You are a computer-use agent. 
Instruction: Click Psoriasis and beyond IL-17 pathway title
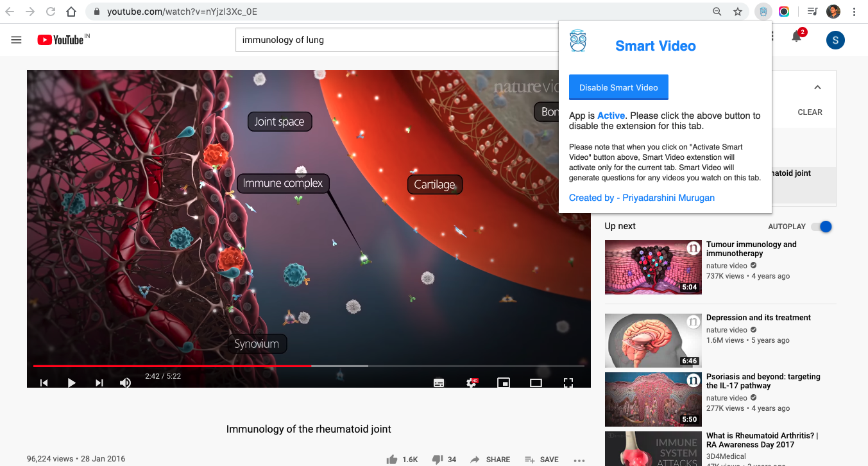coord(763,381)
